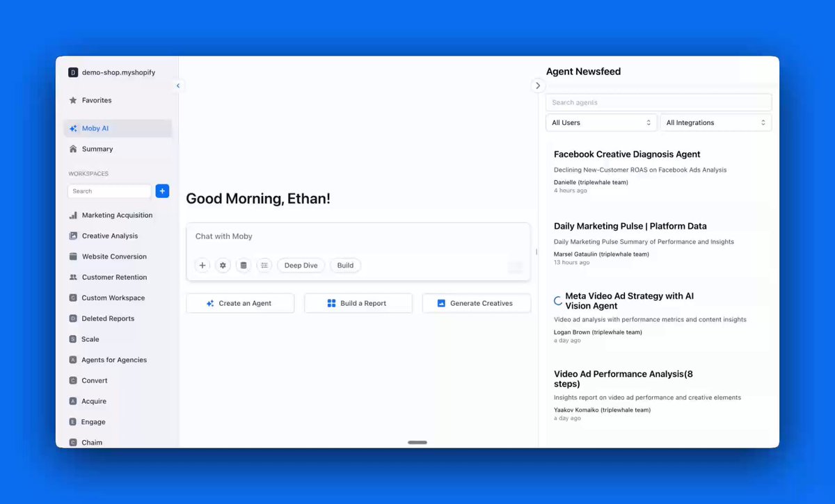Click the Build a Report button
835x504 pixels.
(x=358, y=303)
